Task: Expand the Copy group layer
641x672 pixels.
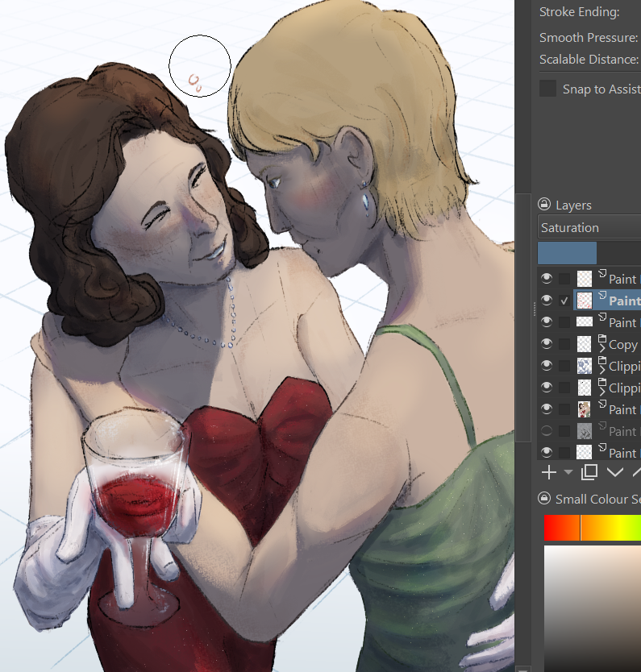Action: coord(602,348)
